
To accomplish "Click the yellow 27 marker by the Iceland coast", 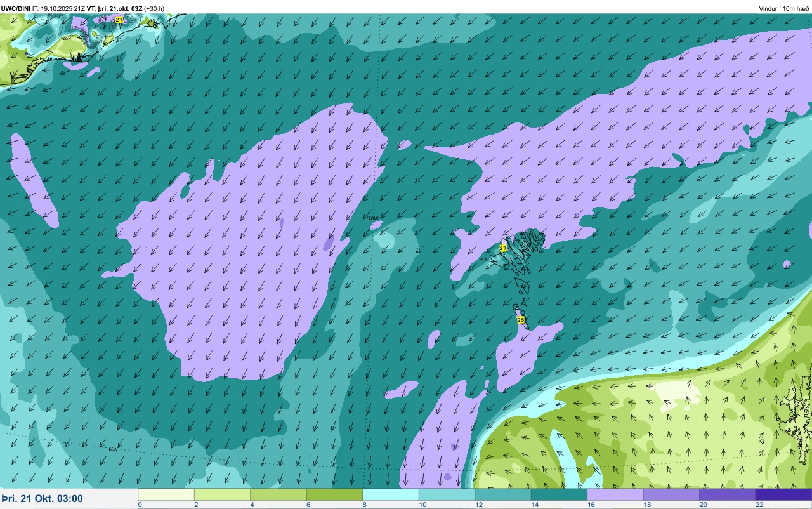I will pyautogui.click(x=119, y=20).
